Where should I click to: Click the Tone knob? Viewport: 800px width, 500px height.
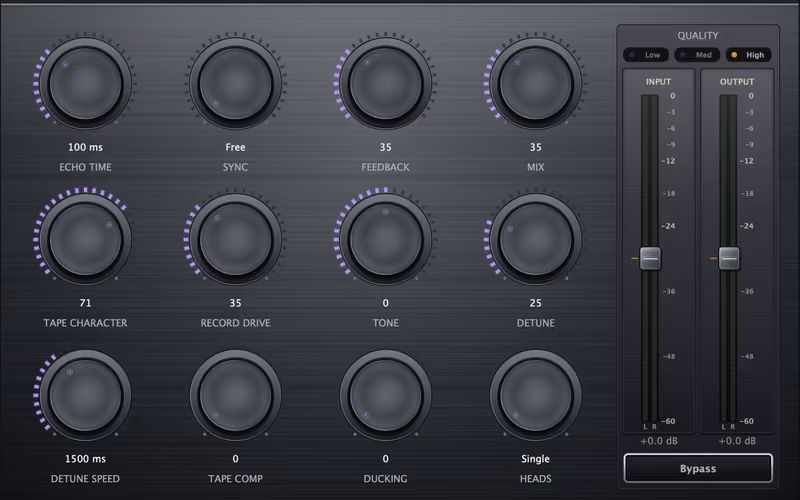coord(385,239)
